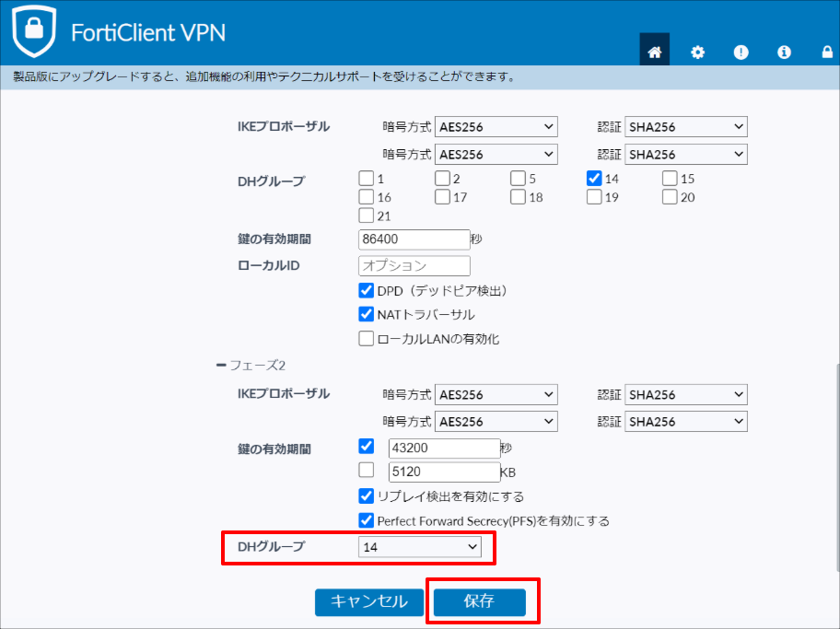This screenshot has height=629, width=840.
Task: Open フェーズ2 DHグループ 14 dropdown
Action: [x=419, y=547]
